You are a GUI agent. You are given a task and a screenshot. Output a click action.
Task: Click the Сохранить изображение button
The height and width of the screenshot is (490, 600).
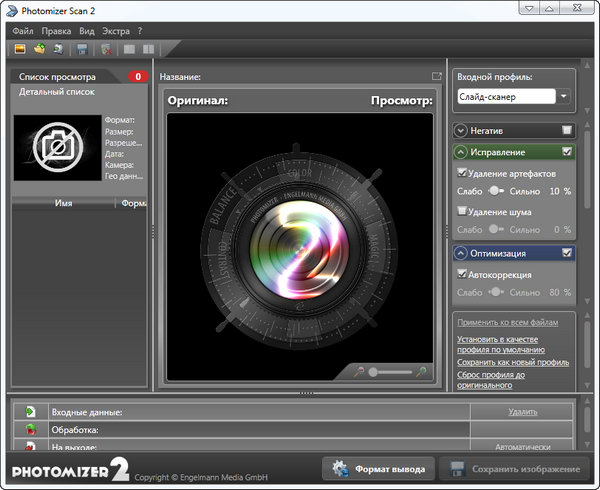tap(514, 469)
